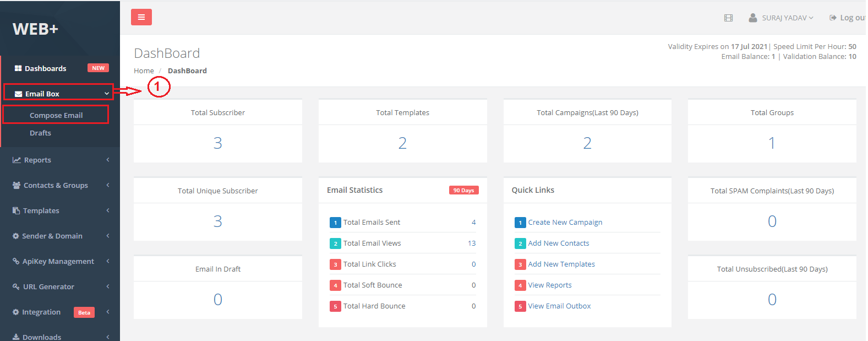Click the Contacts & Groups people icon

click(17, 186)
